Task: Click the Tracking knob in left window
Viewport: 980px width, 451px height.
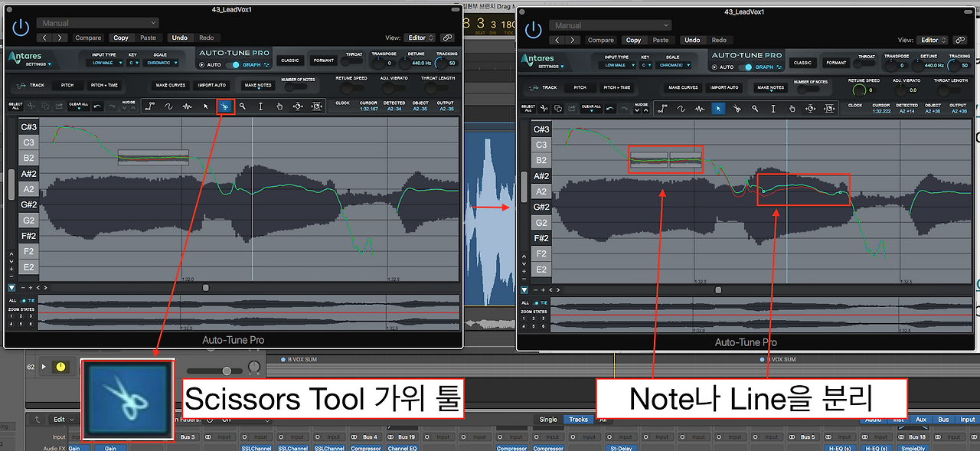Action: point(442,64)
